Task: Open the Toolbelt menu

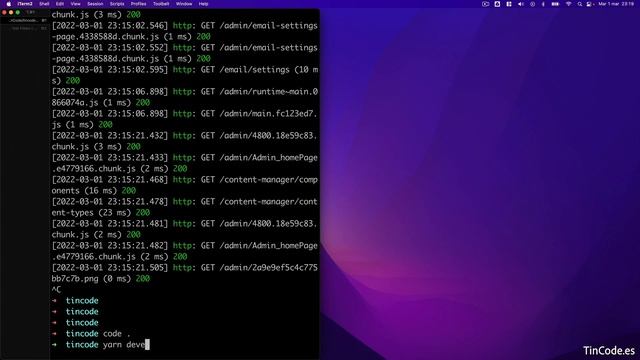Action: pyautogui.click(x=161, y=4)
